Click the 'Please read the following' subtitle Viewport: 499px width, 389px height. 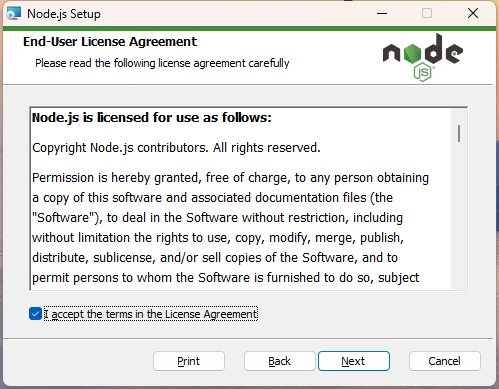pyautogui.click(x=162, y=63)
